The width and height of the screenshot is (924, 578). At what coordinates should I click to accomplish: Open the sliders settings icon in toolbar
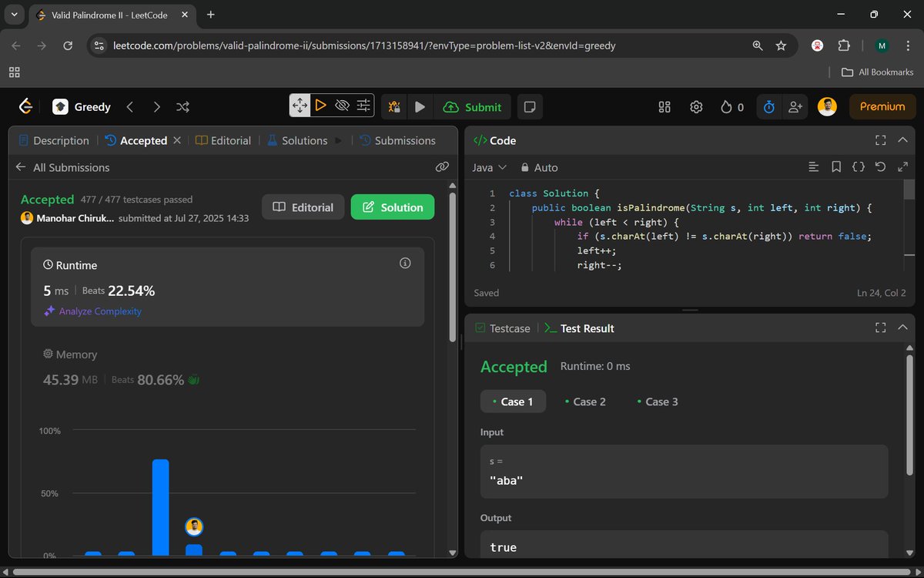click(x=364, y=106)
